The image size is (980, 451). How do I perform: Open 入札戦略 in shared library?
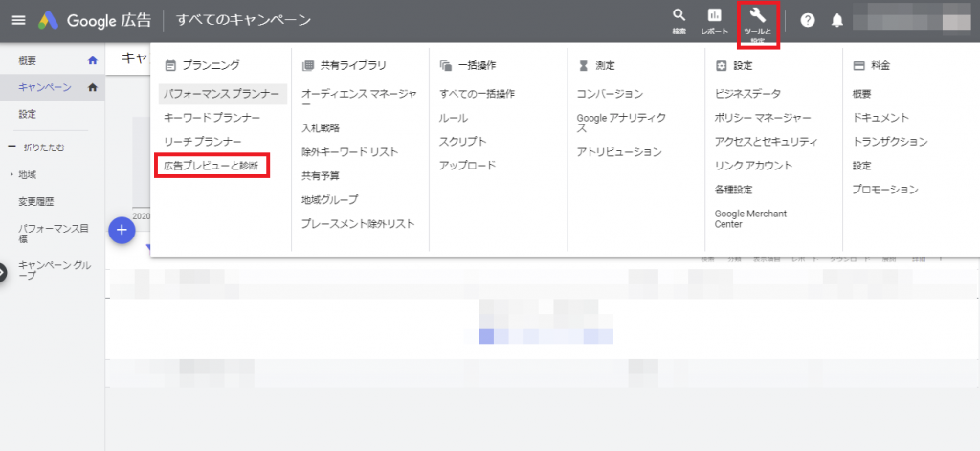point(321,127)
